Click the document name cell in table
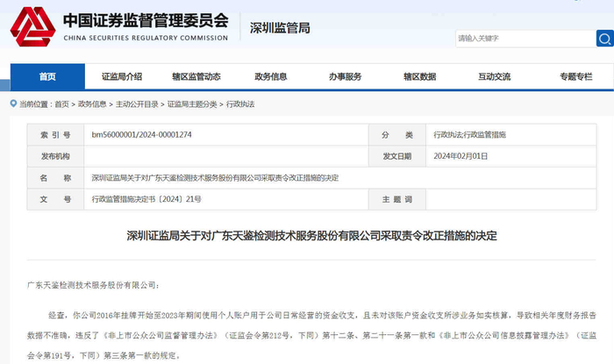This screenshot has width=614, height=364. tap(340, 178)
